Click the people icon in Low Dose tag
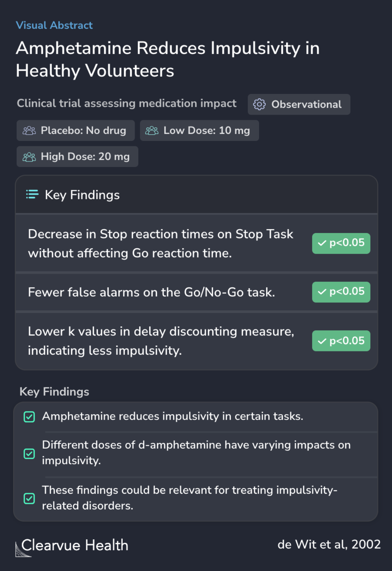 pyautogui.click(x=152, y=131)
